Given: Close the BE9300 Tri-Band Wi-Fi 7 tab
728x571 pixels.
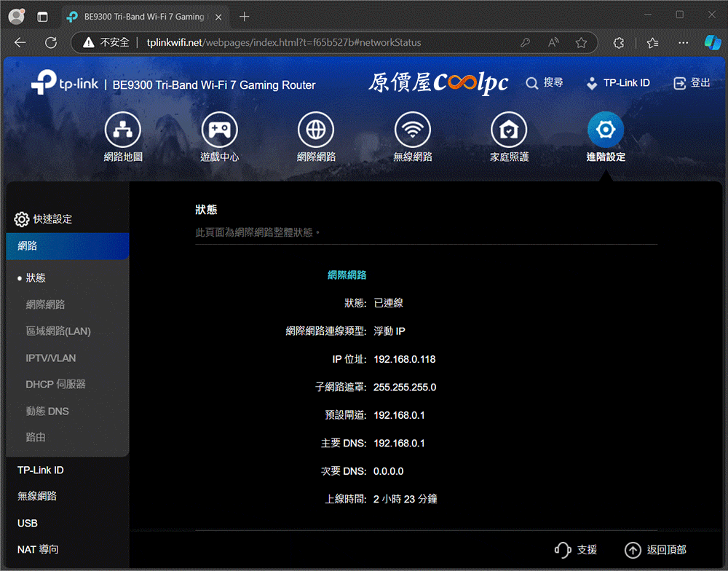Looking at the screenshot, I should (x=218, y=17).
